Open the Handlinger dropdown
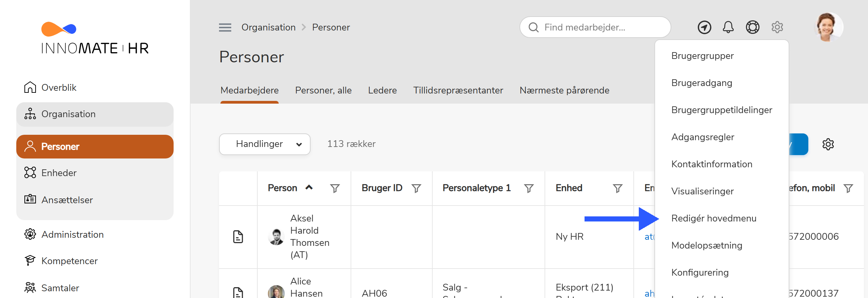 265,144
